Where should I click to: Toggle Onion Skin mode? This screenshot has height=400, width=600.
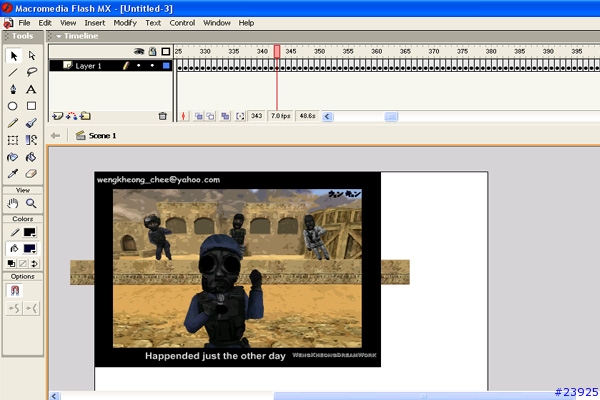(x=199, y=116)
